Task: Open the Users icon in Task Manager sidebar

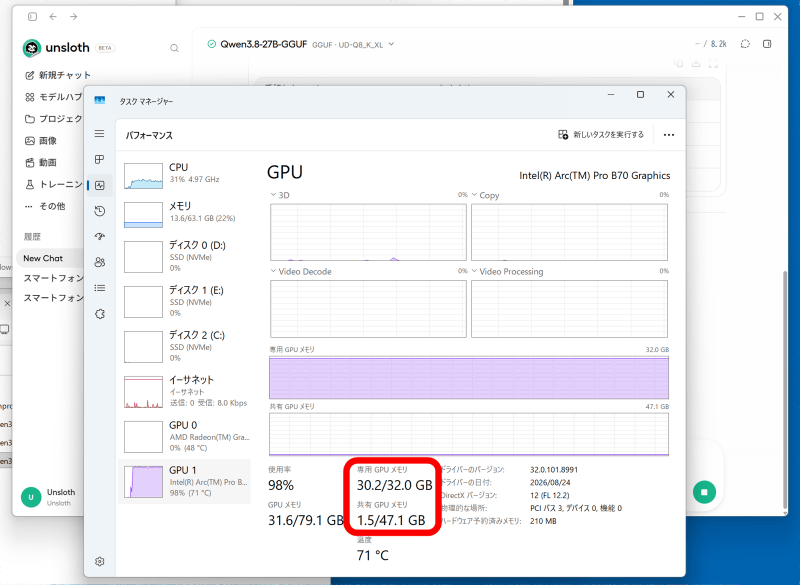Action: pyautogui.click(x=99, y=262)
